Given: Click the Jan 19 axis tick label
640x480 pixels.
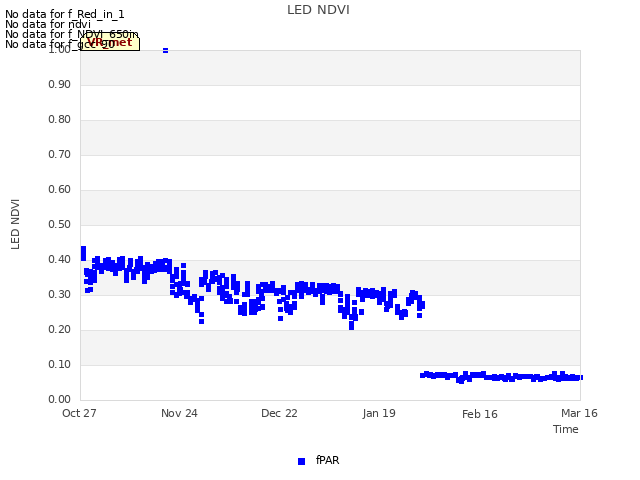Looking at the screenshot, I should coord(379,413).
